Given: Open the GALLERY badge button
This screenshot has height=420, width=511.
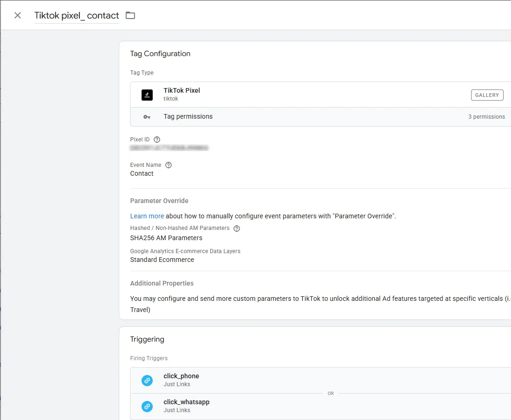Looking at the screenshot, I should [x=487, y=95].
